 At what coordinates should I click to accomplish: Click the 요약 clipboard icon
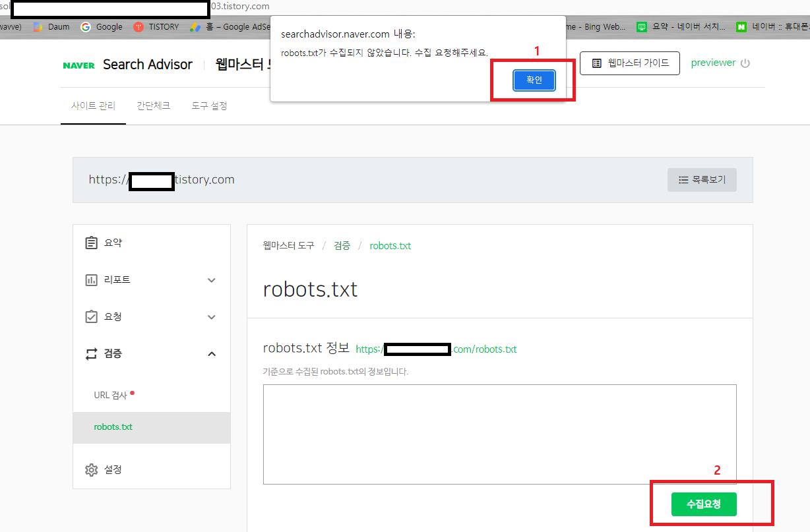pos(91,243)
